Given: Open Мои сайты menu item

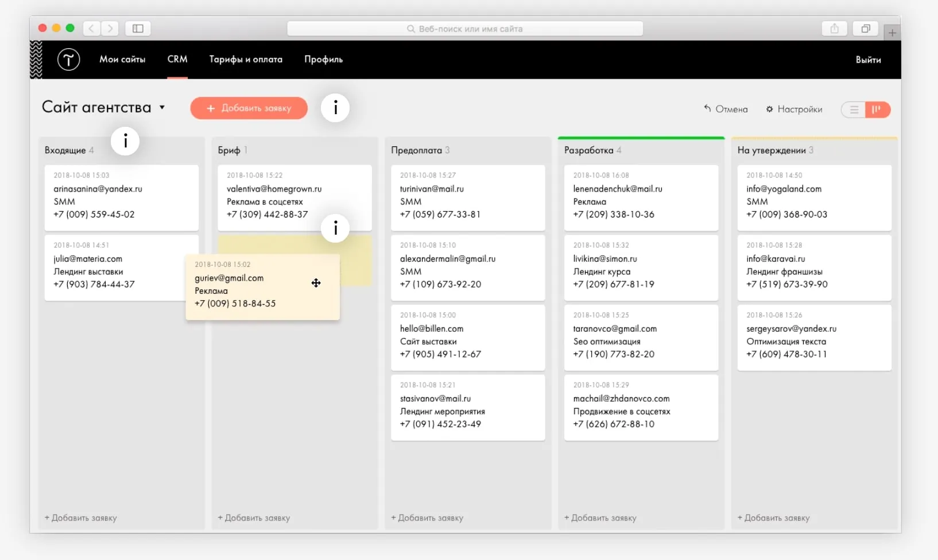Looking at the screenshot, I should [x=122, y=59].
